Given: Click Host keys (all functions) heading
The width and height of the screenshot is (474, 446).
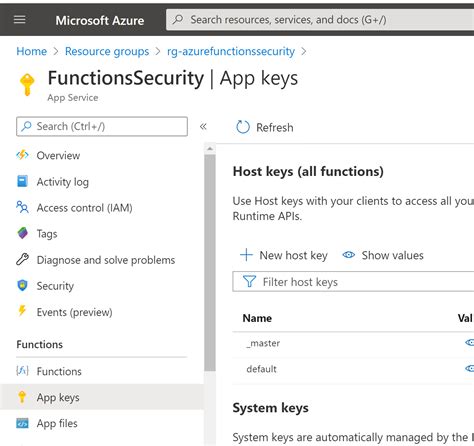Looking at the screenshot, I should [308, 171].
